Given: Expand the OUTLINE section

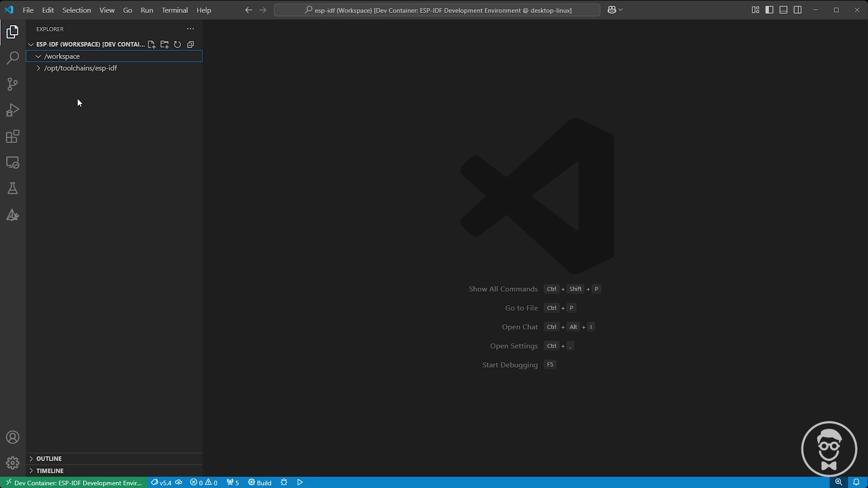Looking at the screenshot, I should tap(31, 459).
